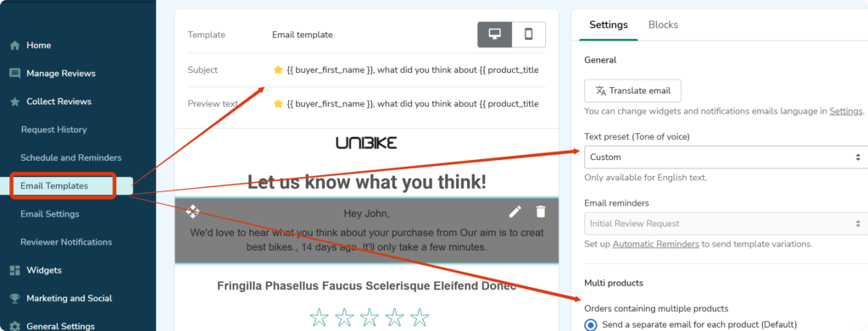Click the Manage Reviews chat icon

15,74
